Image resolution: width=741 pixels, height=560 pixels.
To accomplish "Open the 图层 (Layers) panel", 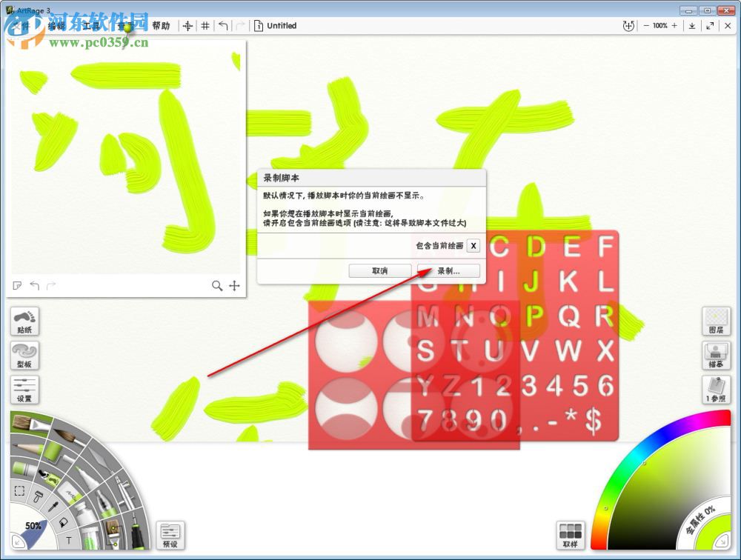I will point(716,320).
